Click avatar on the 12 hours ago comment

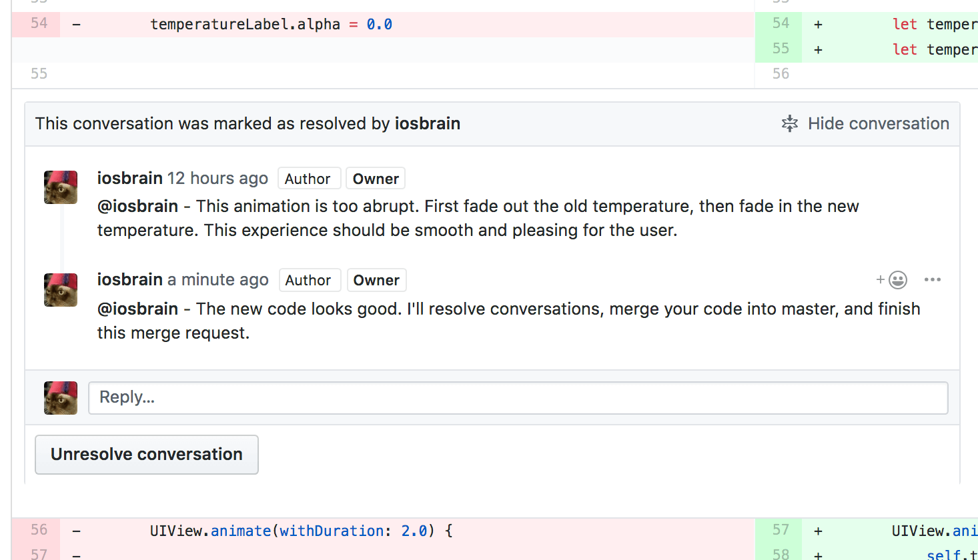click(x=61, y=187)
